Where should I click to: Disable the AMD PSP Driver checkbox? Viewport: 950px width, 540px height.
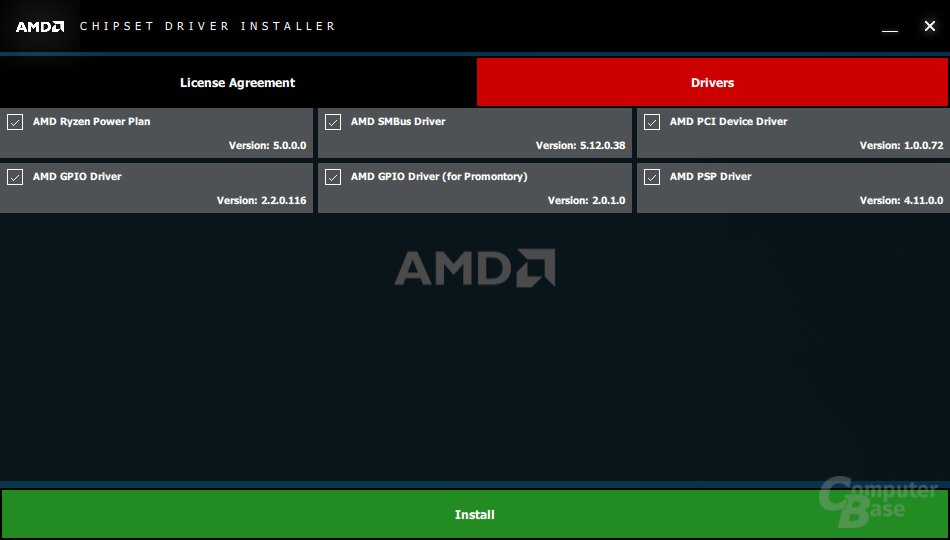tap(652, 177)
